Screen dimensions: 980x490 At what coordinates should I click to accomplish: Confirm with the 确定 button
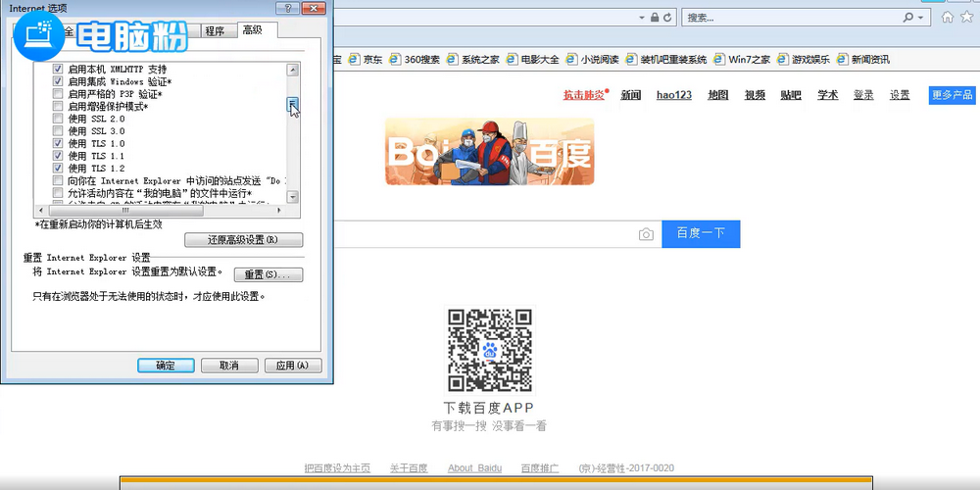[x=166, y=366]
